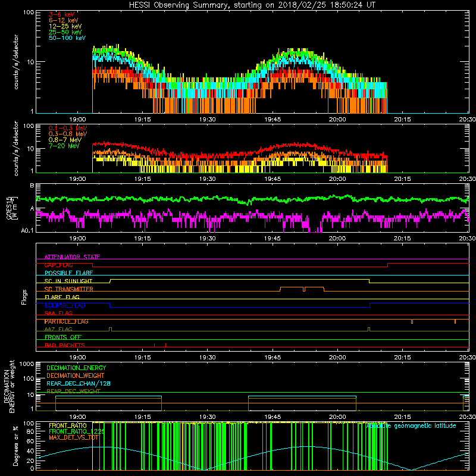
Task: Select the 0.1-0.3 MeV legend label
Action: click(x=68, y=128)
